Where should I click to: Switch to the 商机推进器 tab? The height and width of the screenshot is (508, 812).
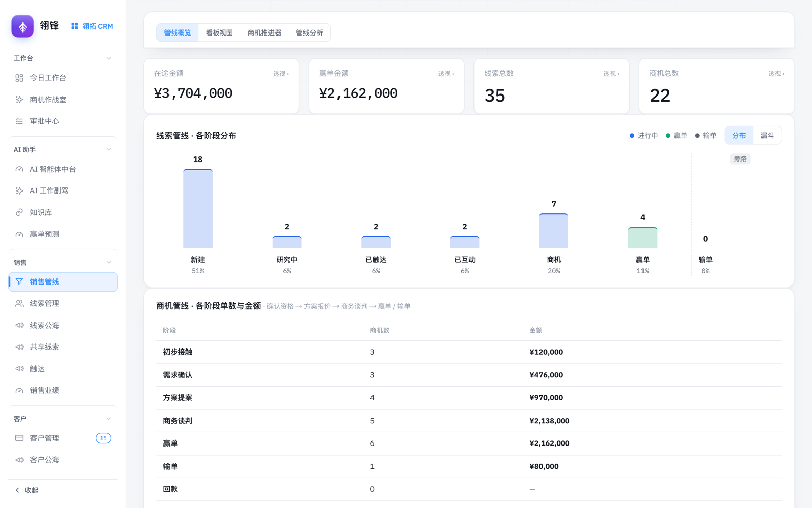tap(264, 33)
